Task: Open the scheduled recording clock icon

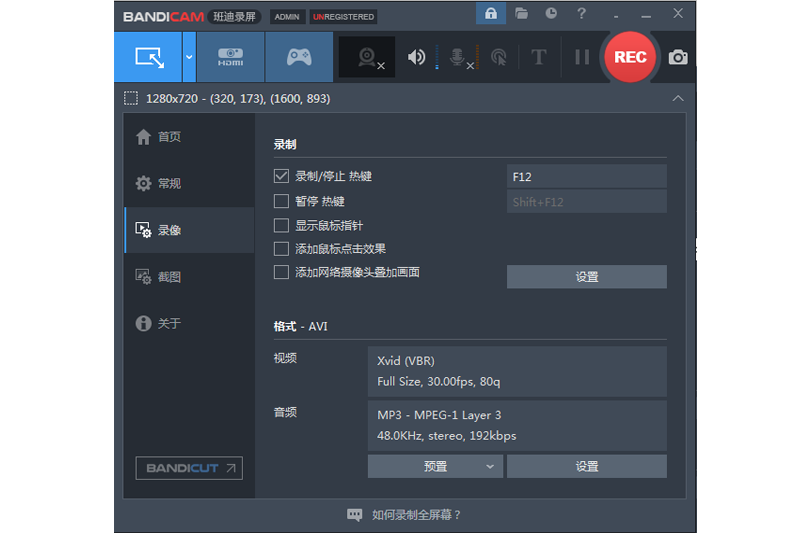Action: [x=551, y=14]
